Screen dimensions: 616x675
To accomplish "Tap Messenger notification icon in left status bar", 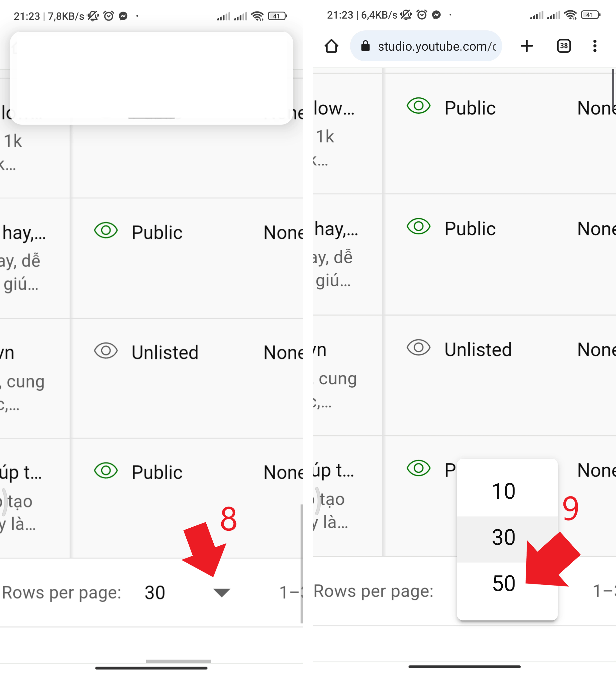I will [123, 16].
